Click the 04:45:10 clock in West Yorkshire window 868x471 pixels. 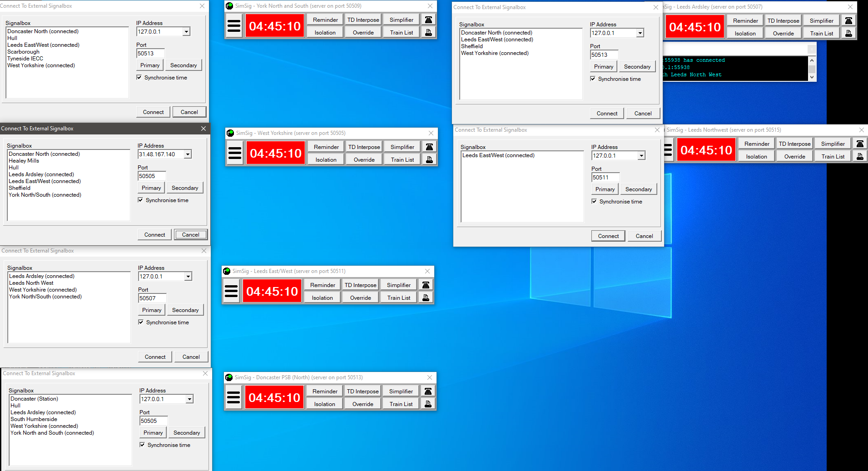coord(276,154)
